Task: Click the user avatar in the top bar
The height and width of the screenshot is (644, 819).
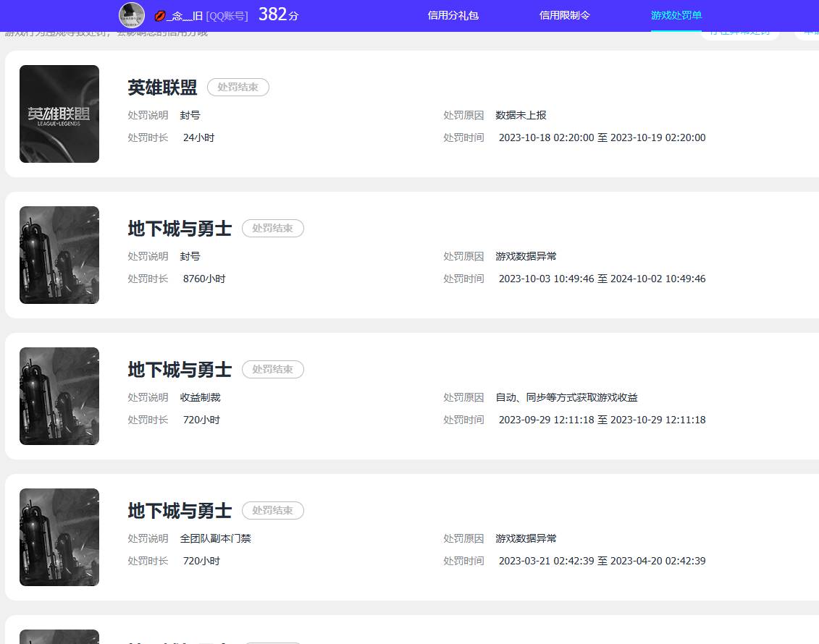Action: 131,15
